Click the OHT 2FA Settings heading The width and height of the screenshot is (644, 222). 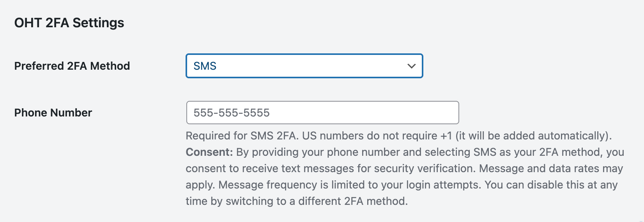coord(69,23)
